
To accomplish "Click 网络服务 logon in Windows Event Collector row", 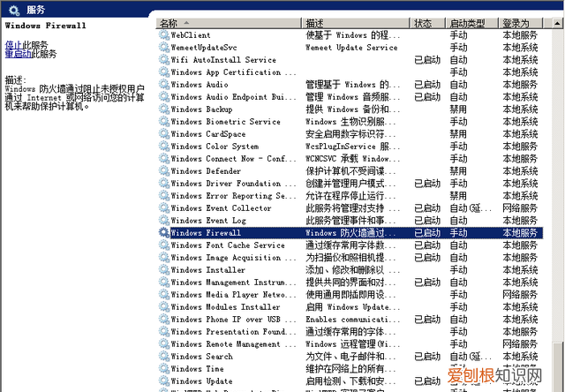I will (520, 207).
